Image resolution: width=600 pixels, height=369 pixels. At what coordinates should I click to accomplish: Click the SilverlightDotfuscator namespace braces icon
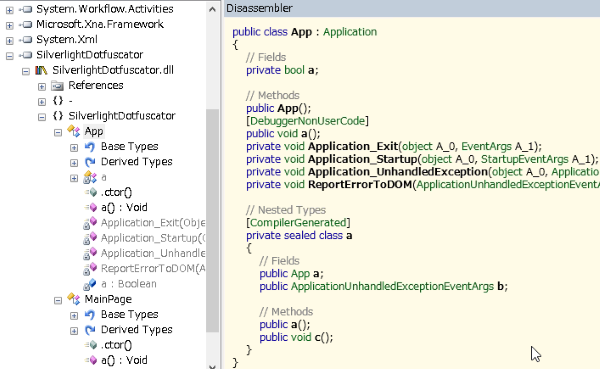[58, 116]
